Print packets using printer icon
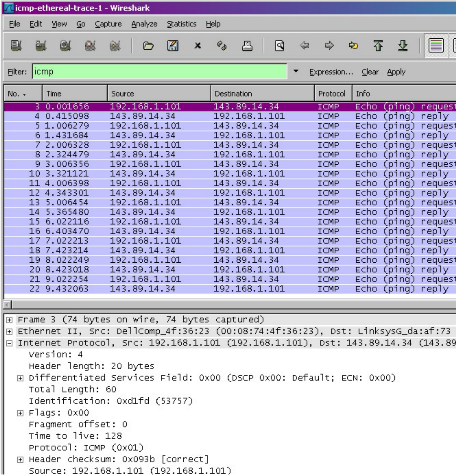This screenshot has width=457, height=476. point(247,46)
